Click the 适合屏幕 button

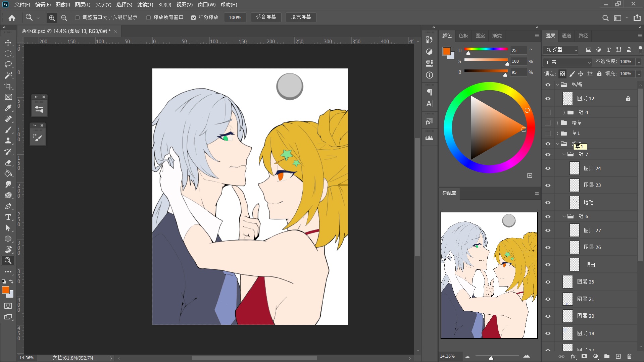point(266,17)
